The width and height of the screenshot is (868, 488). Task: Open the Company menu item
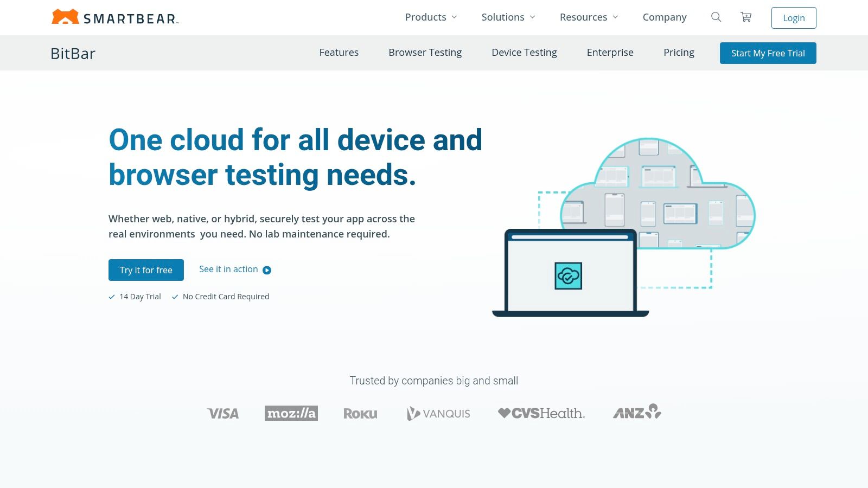tap(665, 17)
